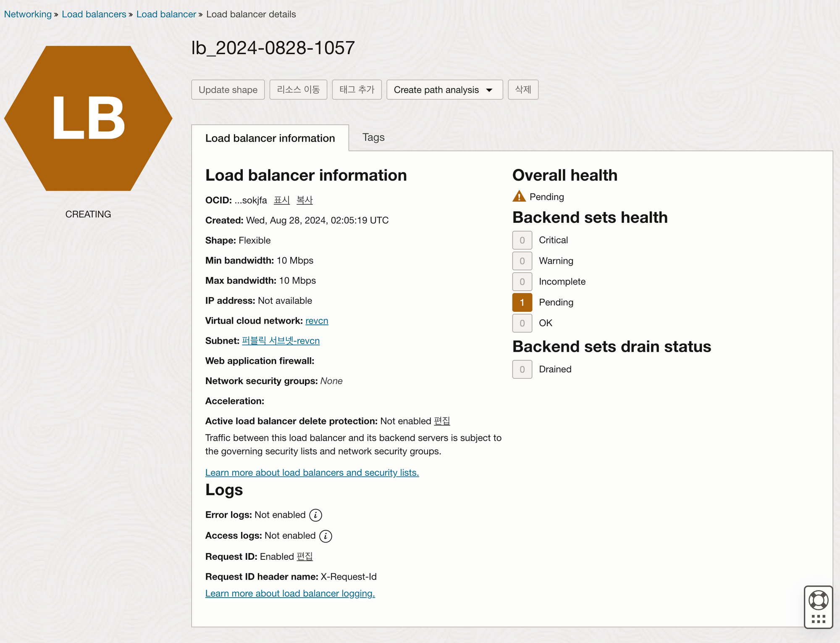840x643 pixels.
Task: Open the 퍼블릭 서브넷-revcn subnet link
Action: tap(281, 341)
